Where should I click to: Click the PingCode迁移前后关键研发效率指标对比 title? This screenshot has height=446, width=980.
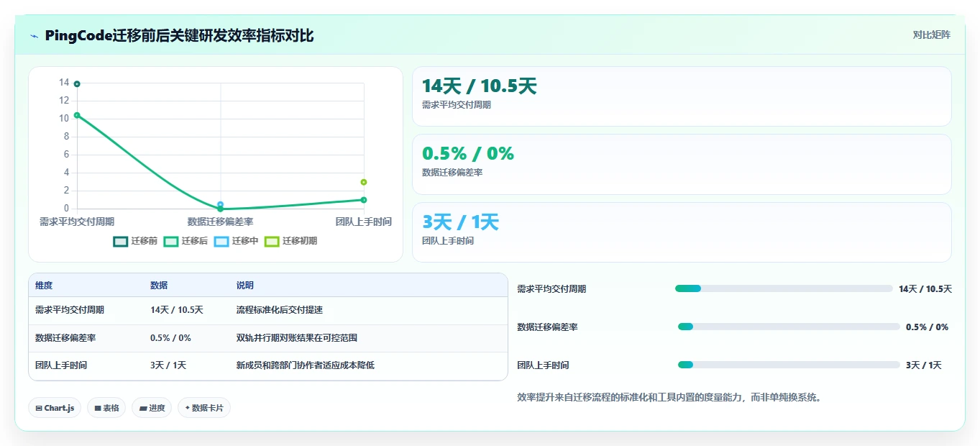click(179, 36)
